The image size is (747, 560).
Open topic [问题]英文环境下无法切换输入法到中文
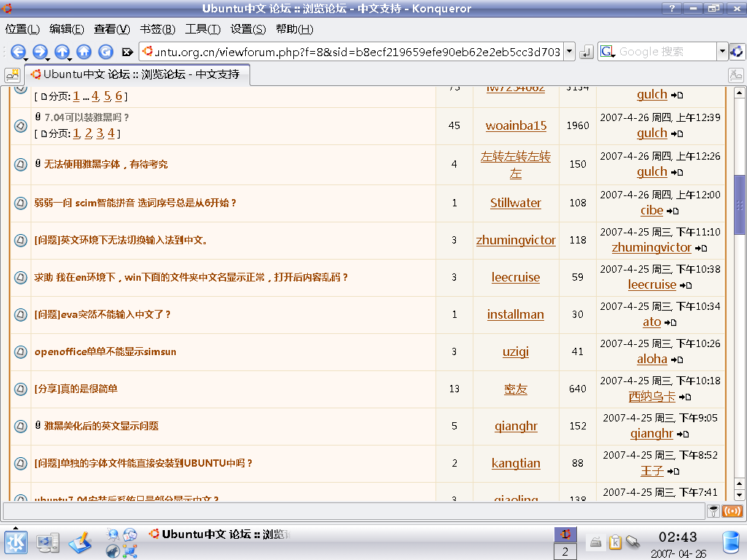121,240
